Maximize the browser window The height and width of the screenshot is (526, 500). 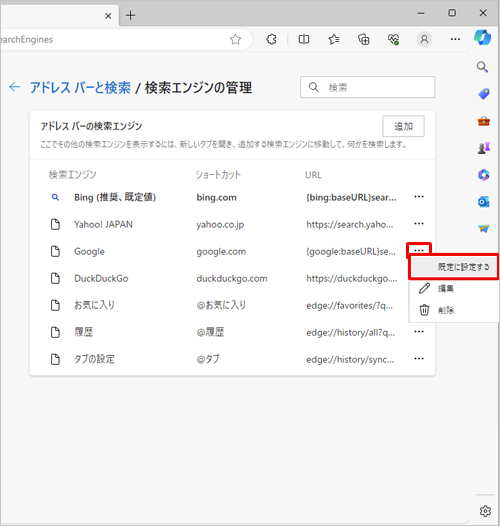click(452, 13)
